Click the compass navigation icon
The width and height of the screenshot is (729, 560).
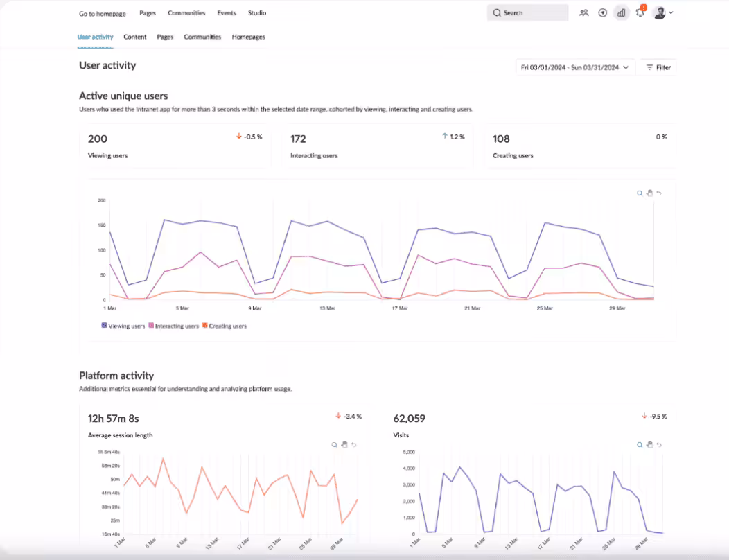coord(603,13)
